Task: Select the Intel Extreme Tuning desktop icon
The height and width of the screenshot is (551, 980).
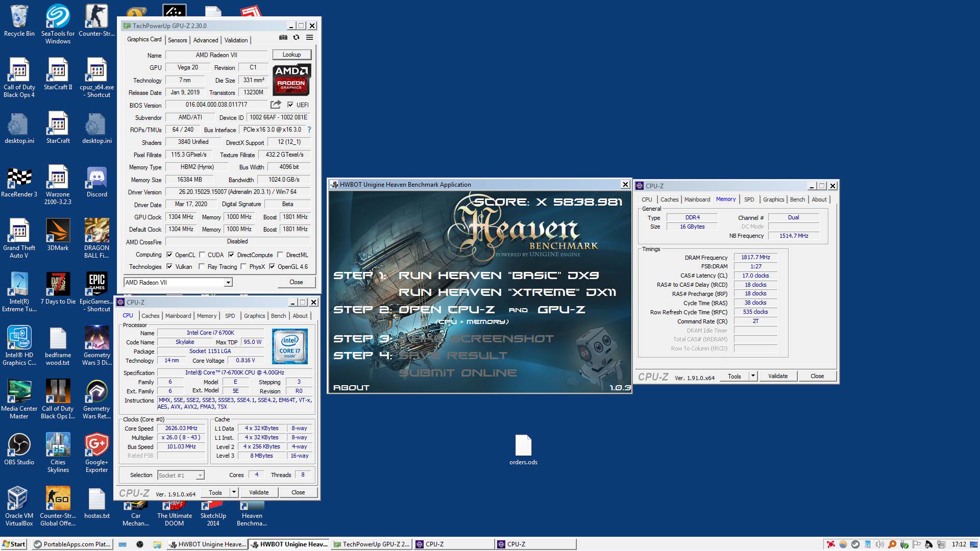Action: (19, 292)
